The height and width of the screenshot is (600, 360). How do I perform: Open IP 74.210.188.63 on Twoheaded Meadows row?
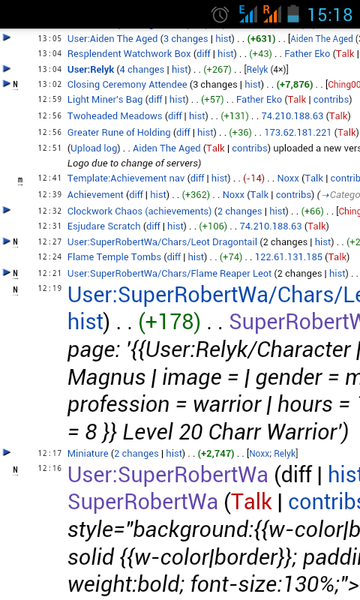[x=293, y=116]
